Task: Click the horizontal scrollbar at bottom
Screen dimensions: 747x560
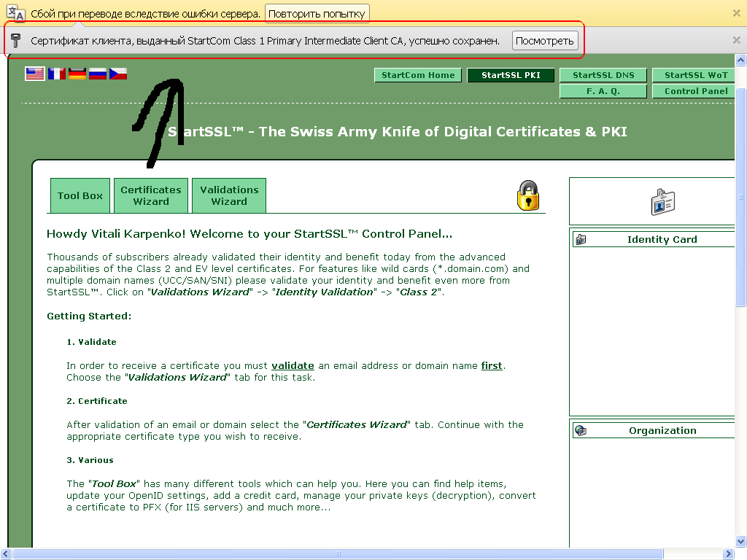Action: (365, 554)
